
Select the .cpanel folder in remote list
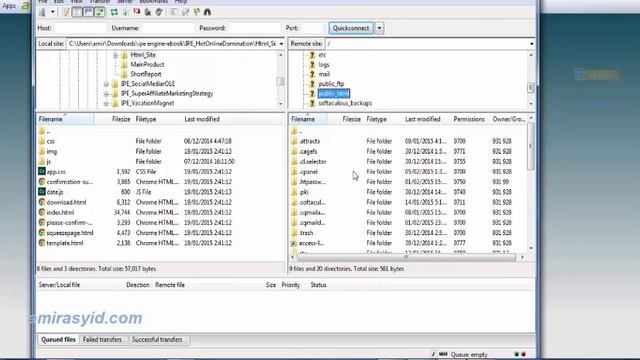click(x=308, y=172)
